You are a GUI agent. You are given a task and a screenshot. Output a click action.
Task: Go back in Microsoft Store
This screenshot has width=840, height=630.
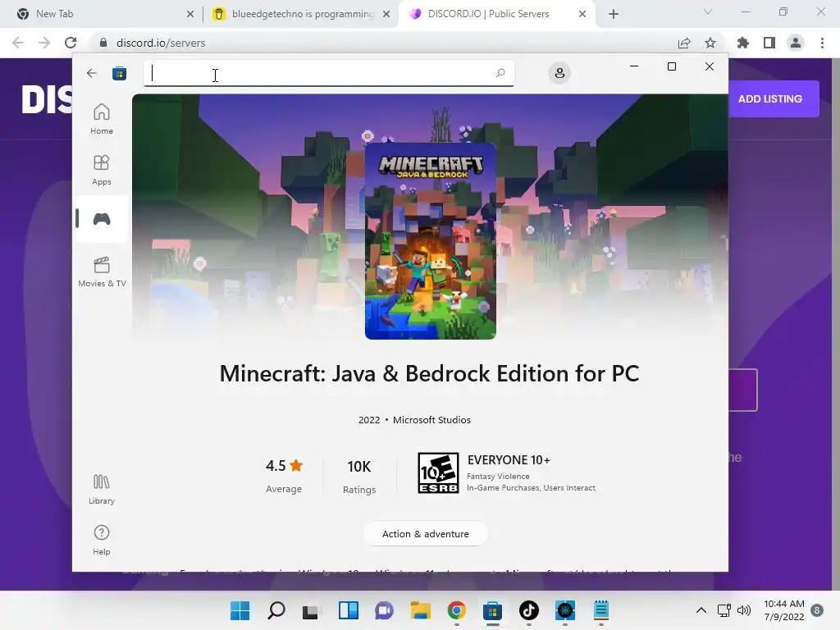click(92, 73)
